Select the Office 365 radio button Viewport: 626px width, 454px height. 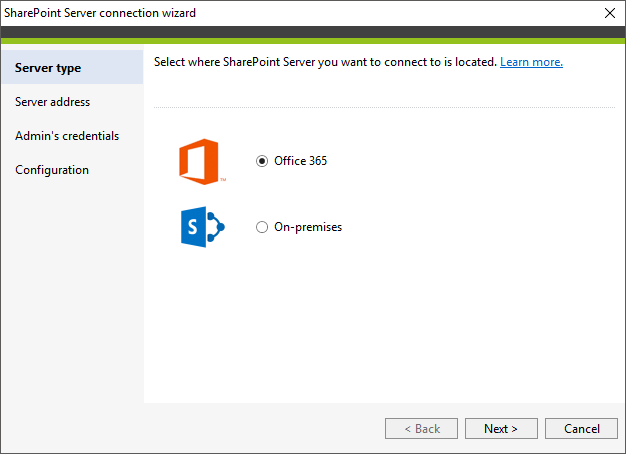(263, 160)
